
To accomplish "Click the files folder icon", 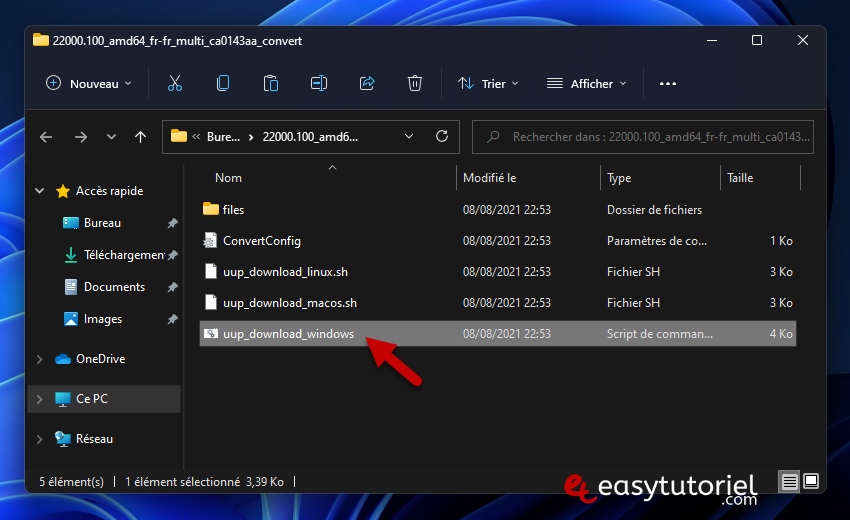I will [x=211, y=209].
